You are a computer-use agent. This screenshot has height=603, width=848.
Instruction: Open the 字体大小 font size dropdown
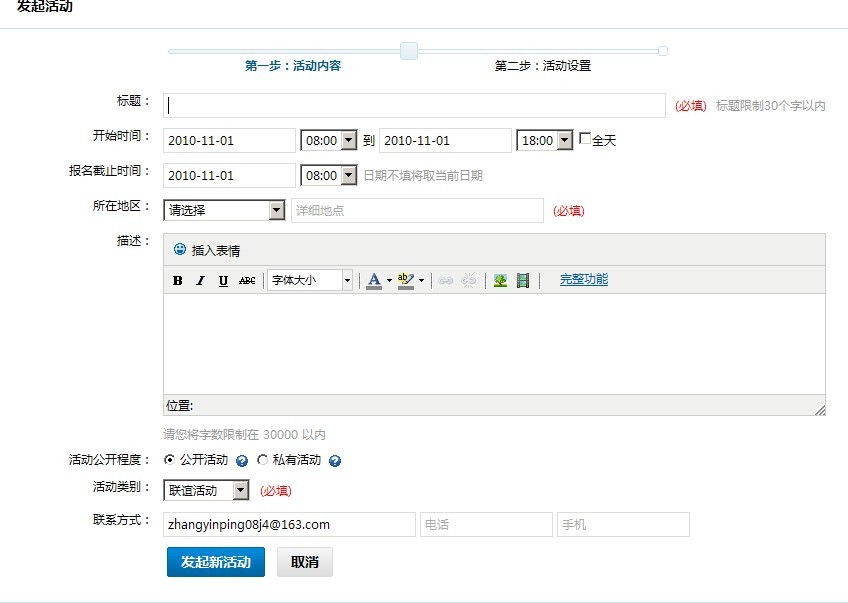[310, 280]
